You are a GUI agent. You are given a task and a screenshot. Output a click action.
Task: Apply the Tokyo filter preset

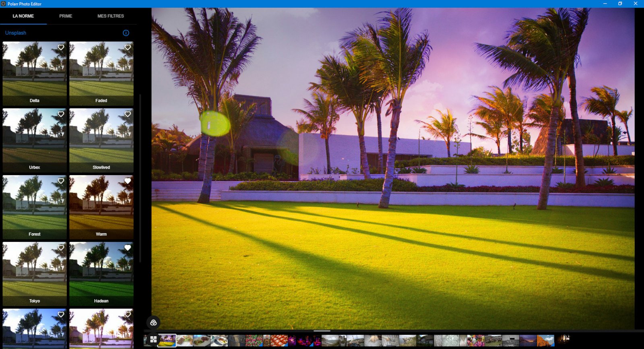pos(35,274)
